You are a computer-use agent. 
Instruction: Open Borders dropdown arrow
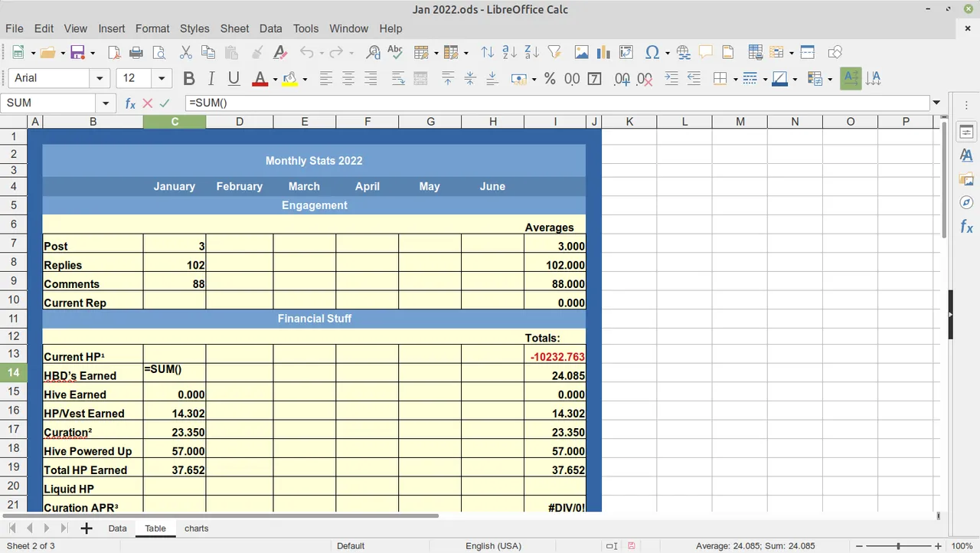[x=735, y=79]
